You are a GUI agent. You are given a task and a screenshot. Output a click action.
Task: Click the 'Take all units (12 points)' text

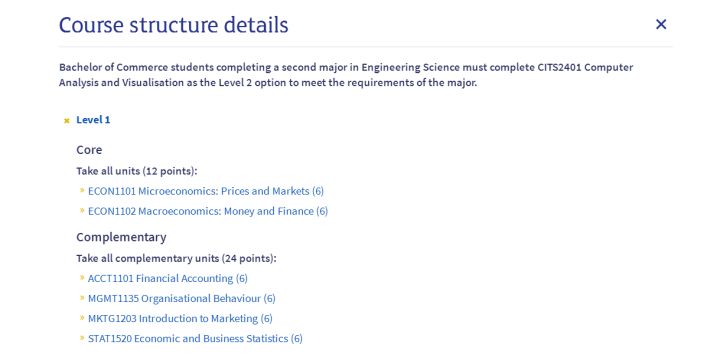(137, 171)
